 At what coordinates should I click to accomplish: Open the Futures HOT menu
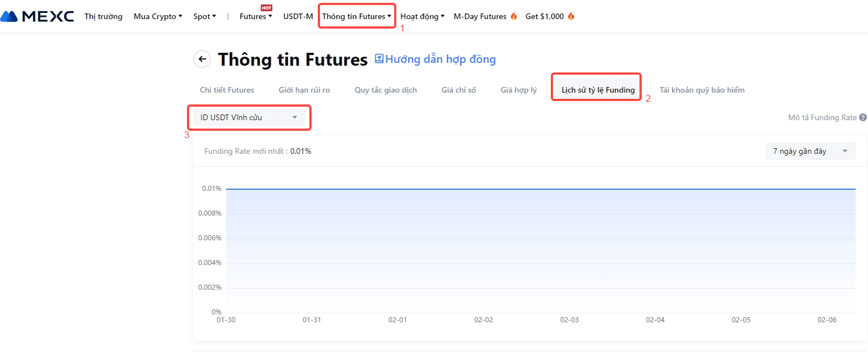(x=255, y=16)
